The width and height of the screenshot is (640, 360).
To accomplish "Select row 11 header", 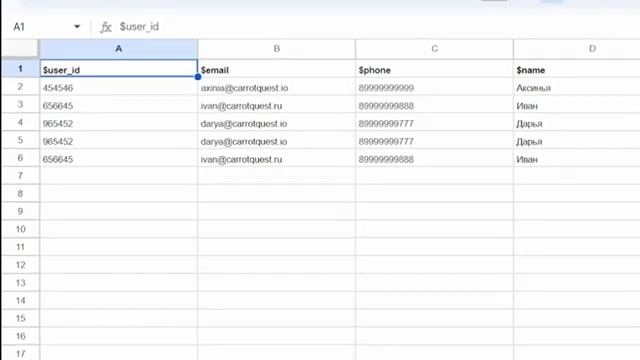I will pos(20,247).
